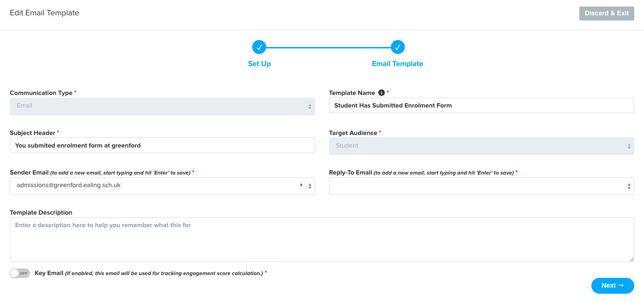The width and height of the screenshot is (644, 303).
Task: Click the Subject Header input field
Action: click(x=162, y=145)
